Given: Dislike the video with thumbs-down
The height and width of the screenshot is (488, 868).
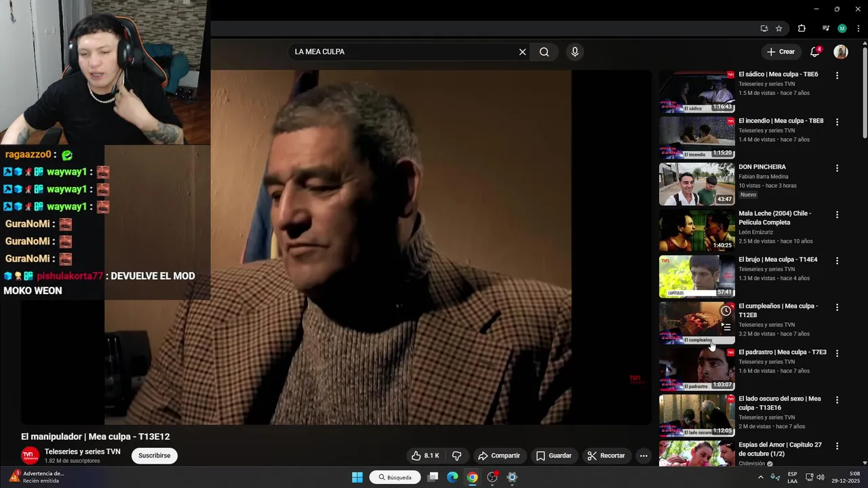Looking at the screenshot, I should point(457,455).
